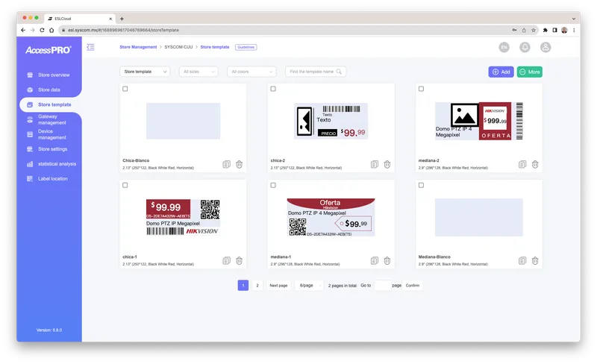Delete the mediana-2 template via trash icon
This screenshot has height=364, width=597.
(535, 165)
